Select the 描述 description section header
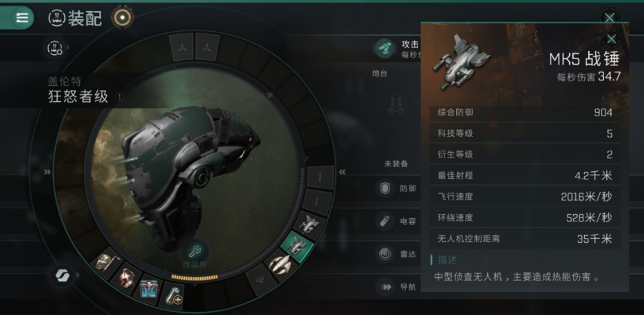 tap(447, 260)
